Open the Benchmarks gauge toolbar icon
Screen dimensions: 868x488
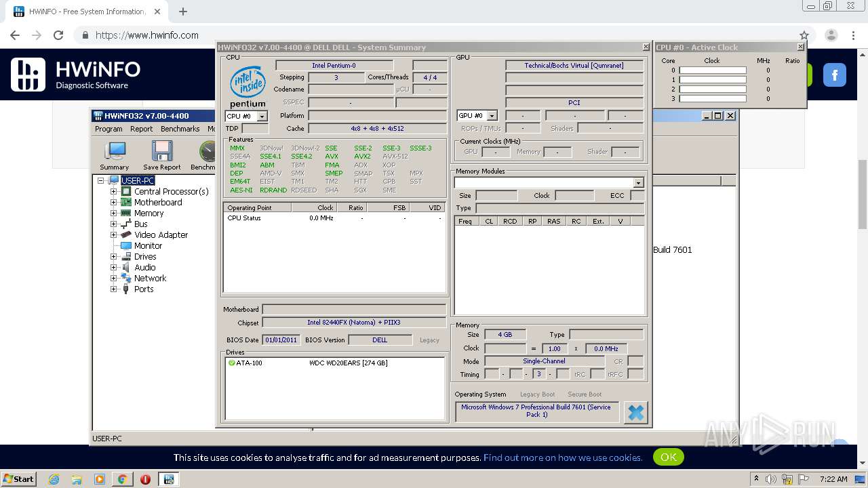click(x=208, y=151)
